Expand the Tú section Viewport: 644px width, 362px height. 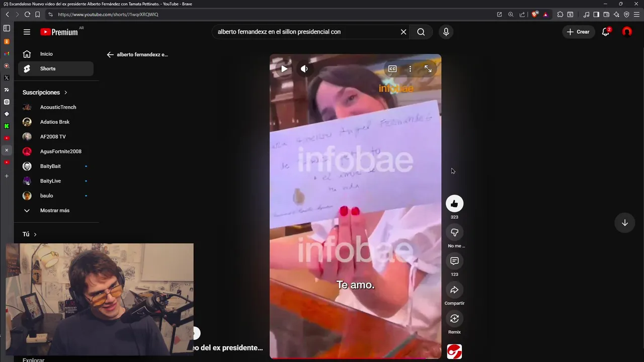pyautogui.click(x=30, y=234)
